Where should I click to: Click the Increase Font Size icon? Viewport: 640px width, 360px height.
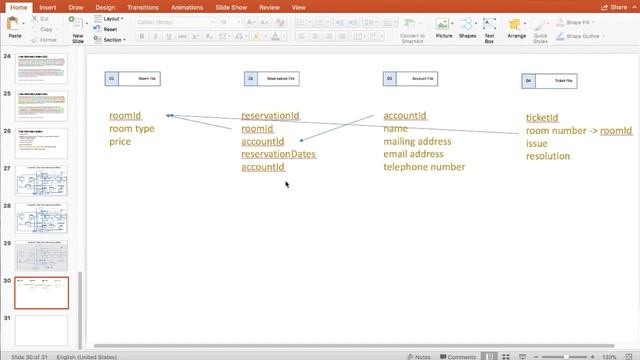click(x=251, y=22)
